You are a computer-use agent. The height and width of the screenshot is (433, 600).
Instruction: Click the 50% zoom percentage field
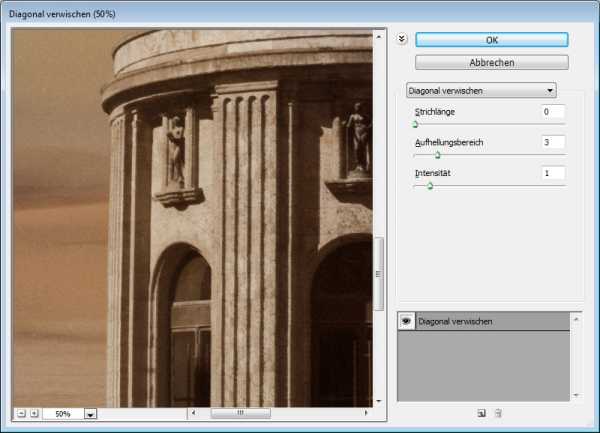pyautogui.click(x=62, y=413)
